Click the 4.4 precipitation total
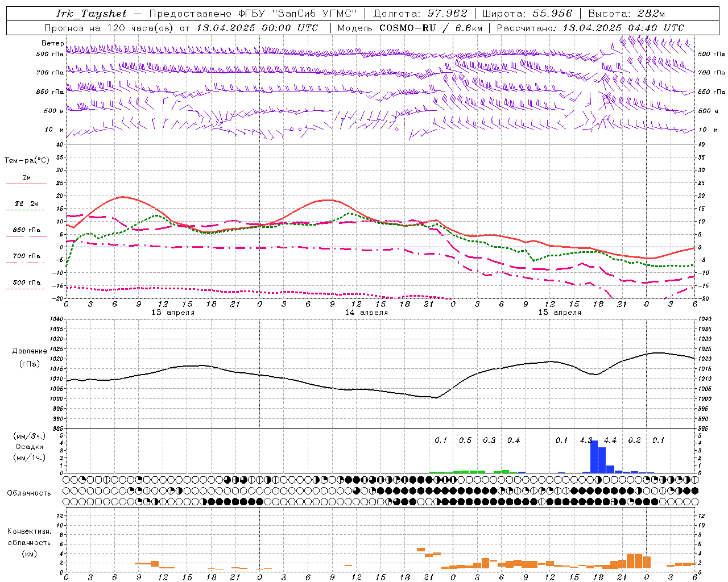The image size is (728, 582). coord(610,440)
